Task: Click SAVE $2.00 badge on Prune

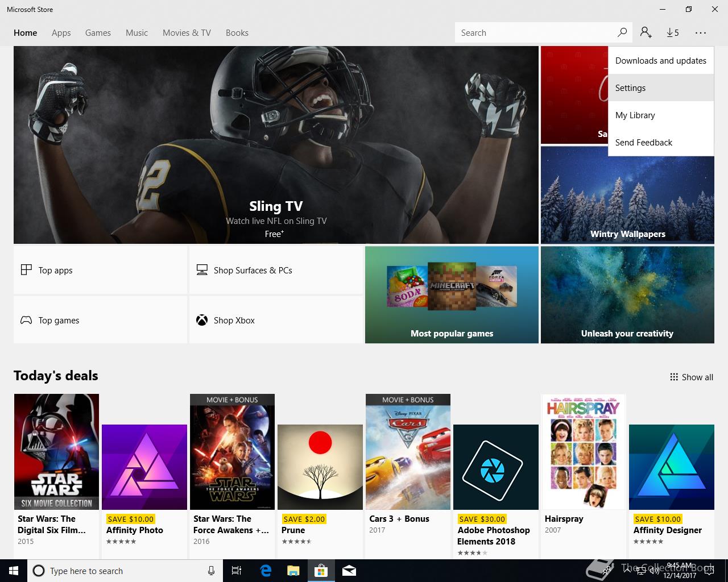Action: [x=304, y=519]
